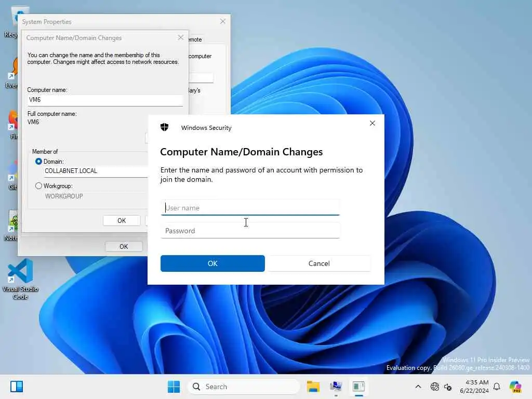
Task: Close the System Properties window
Action: click(x=222, y=21)
